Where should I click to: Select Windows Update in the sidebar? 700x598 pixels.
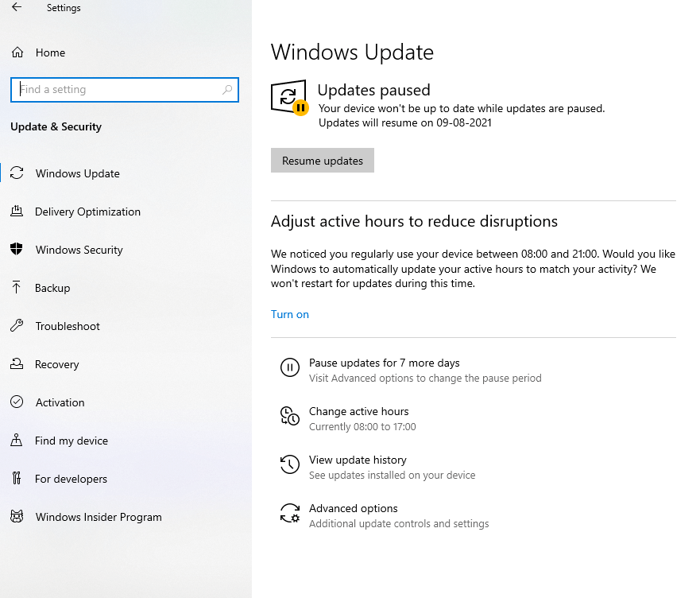pos(77,173)
